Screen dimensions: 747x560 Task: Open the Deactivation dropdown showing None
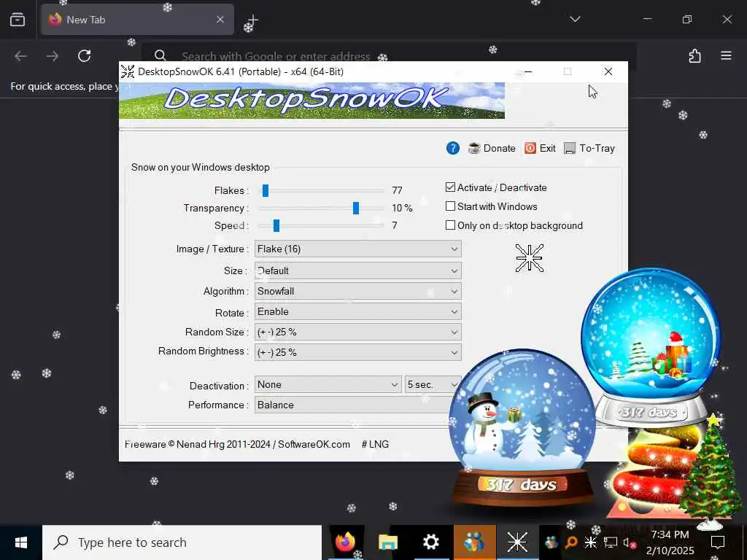pyautogui.click(x=328, y=384)
